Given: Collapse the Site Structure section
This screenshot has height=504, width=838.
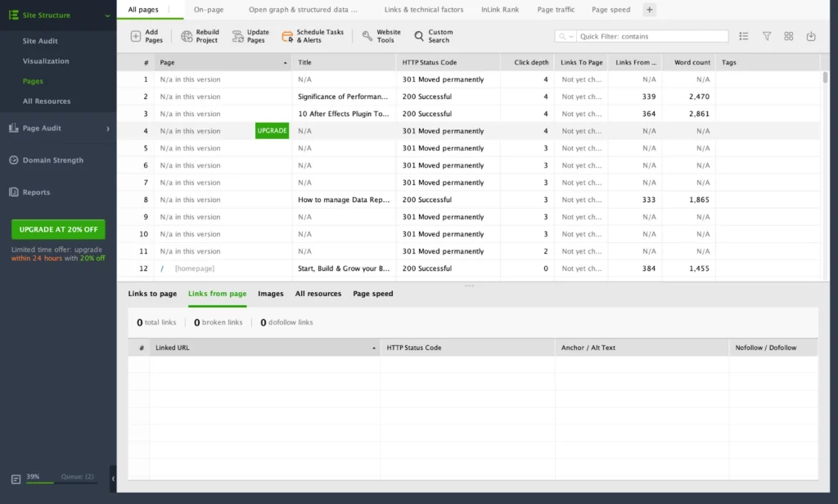Looking at the screenshot, I should pos(107,16).
